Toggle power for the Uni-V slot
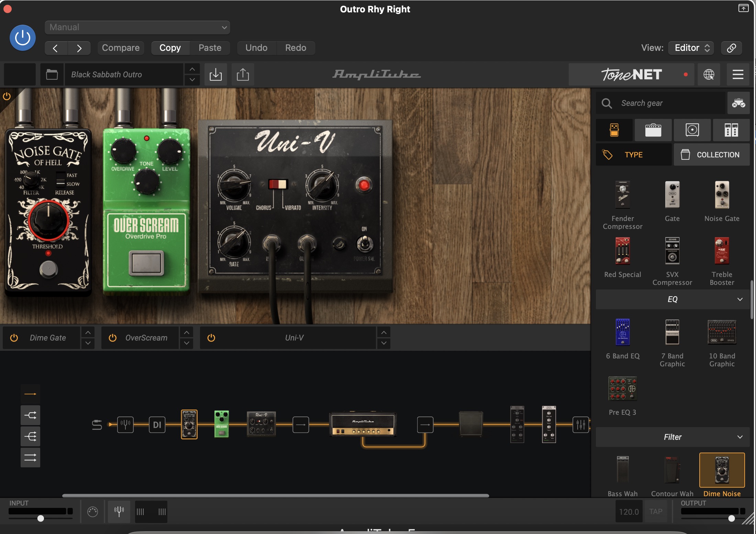The image size is (756, 534). pyautogui.click(x=211, y=338)
